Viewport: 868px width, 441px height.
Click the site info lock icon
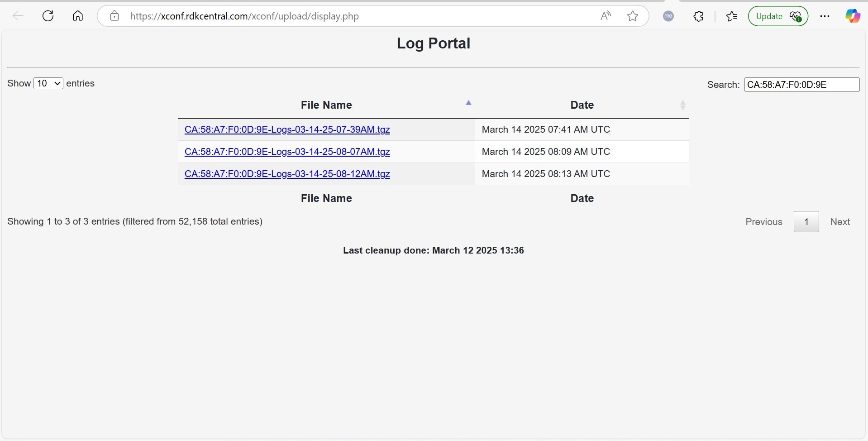coord(114,16)
